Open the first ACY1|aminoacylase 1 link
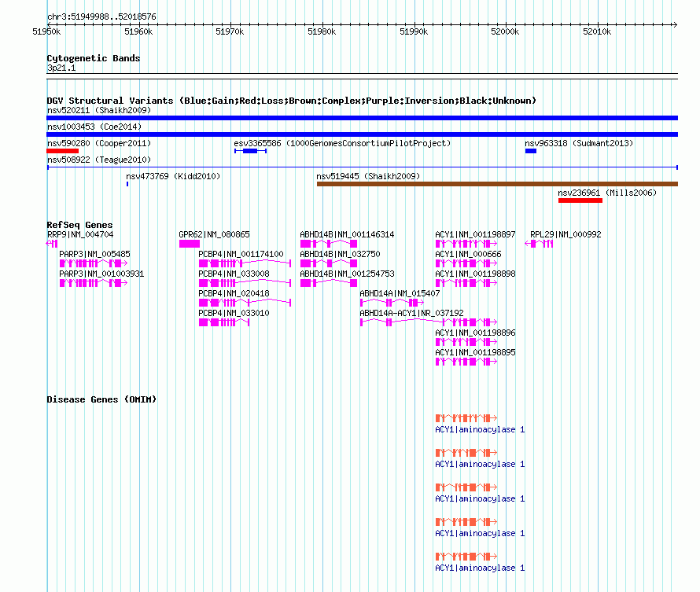 coord(480,429)
